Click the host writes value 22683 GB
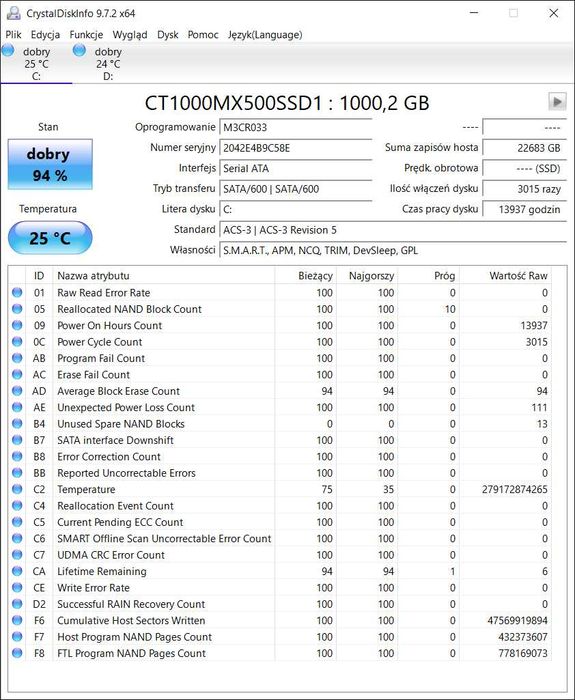Viewport: 575px width, 700px height. [x=525, y=148]
